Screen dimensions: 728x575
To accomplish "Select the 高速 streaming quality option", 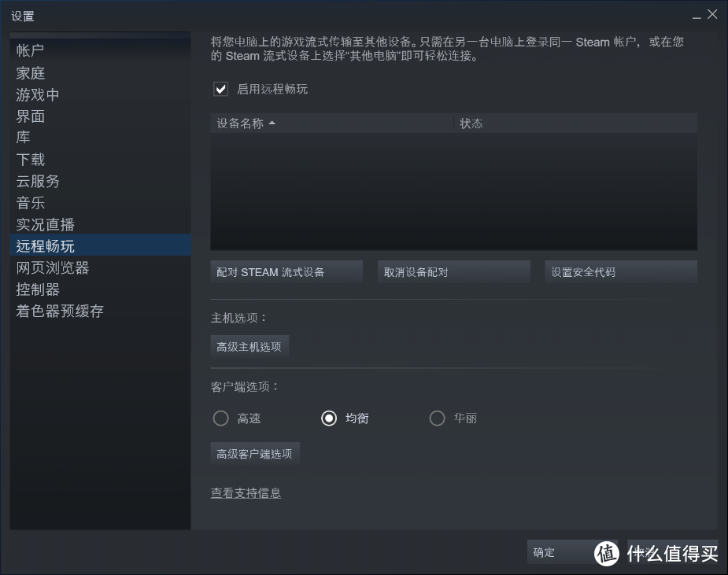I will [221, 418].
